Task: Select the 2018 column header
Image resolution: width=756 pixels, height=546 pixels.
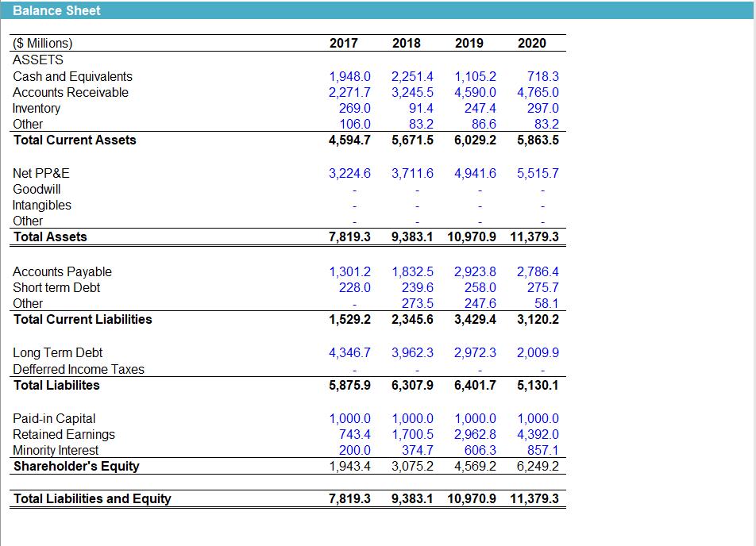Action: [407, 44]
